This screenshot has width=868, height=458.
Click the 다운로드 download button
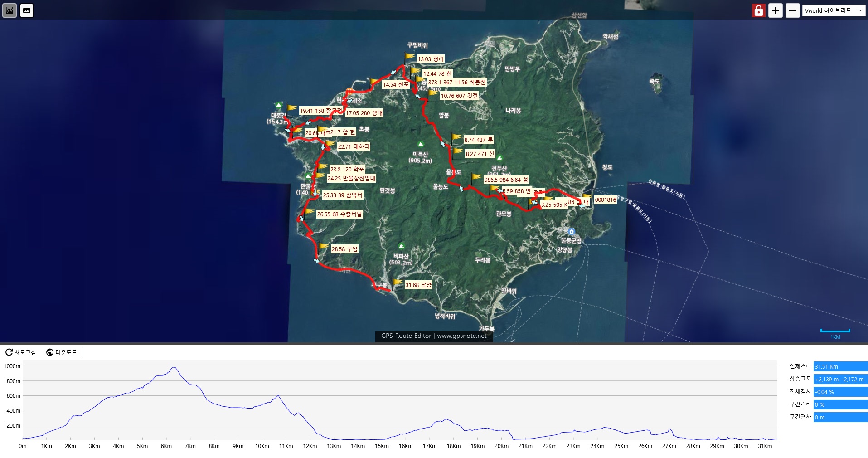click(62, 352)
